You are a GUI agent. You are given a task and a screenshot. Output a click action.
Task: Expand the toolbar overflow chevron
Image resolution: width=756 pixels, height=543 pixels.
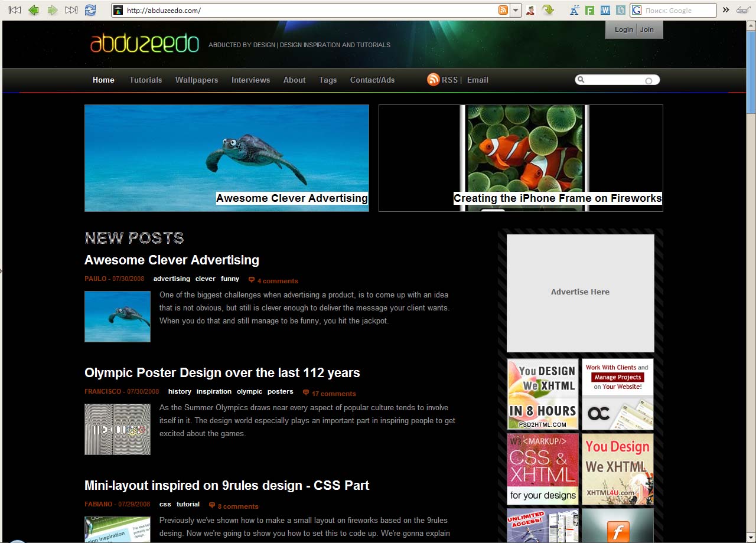click(x=726, y=10)
